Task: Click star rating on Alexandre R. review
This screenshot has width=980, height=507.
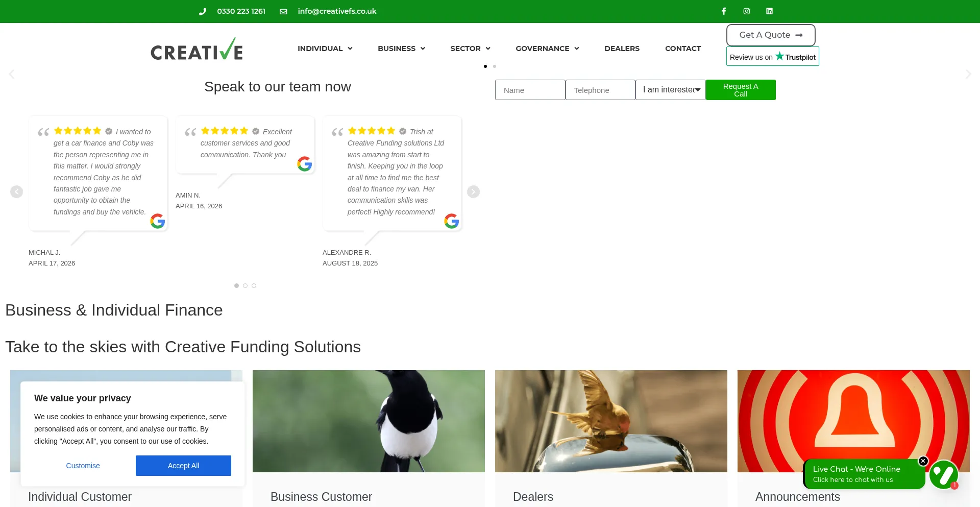Action: [372, 131]
